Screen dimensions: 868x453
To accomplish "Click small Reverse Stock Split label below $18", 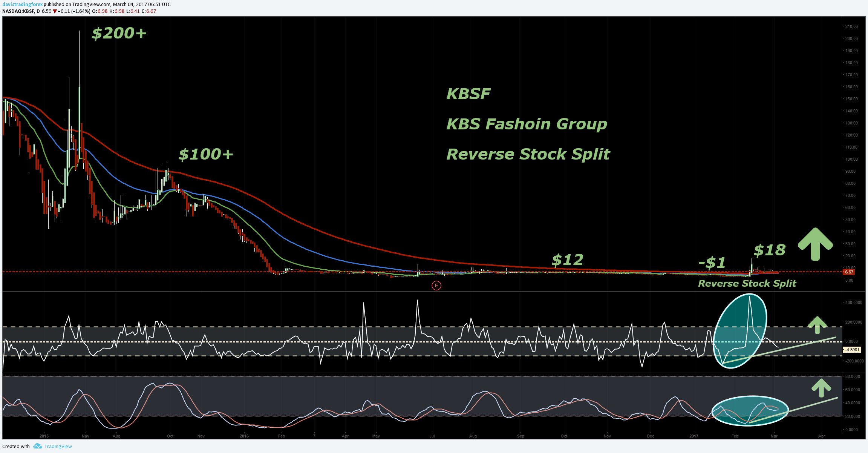I will pos(747,284).
